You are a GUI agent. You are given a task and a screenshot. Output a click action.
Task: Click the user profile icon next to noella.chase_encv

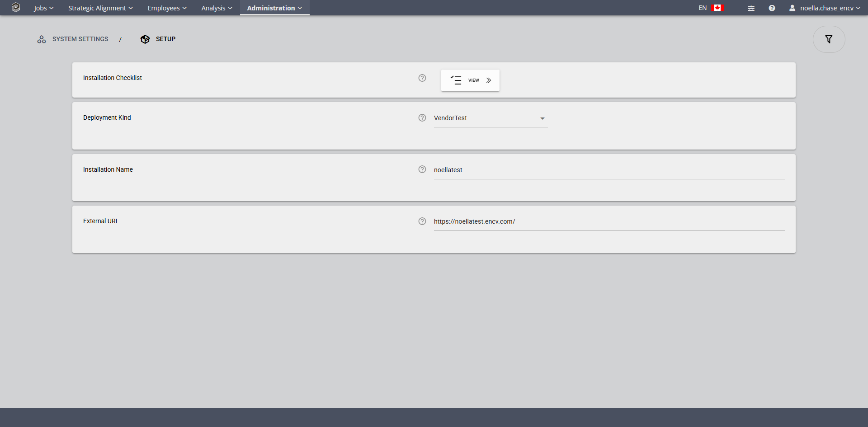point(792,8)
